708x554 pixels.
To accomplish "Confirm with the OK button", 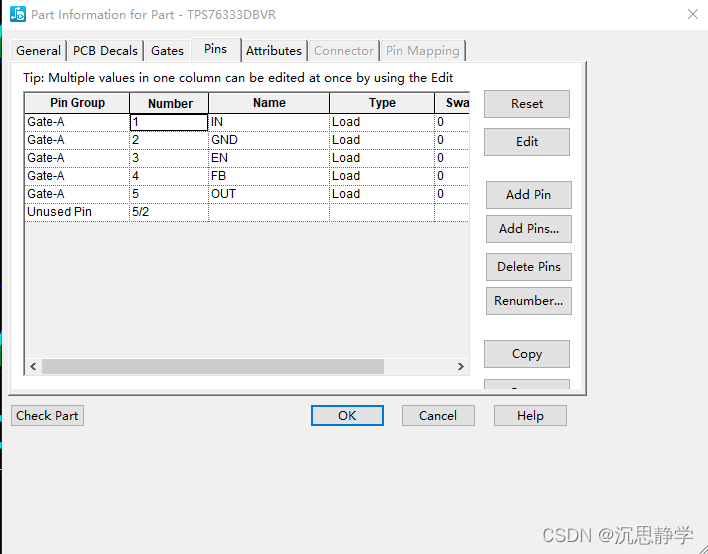I will (347, 415).
